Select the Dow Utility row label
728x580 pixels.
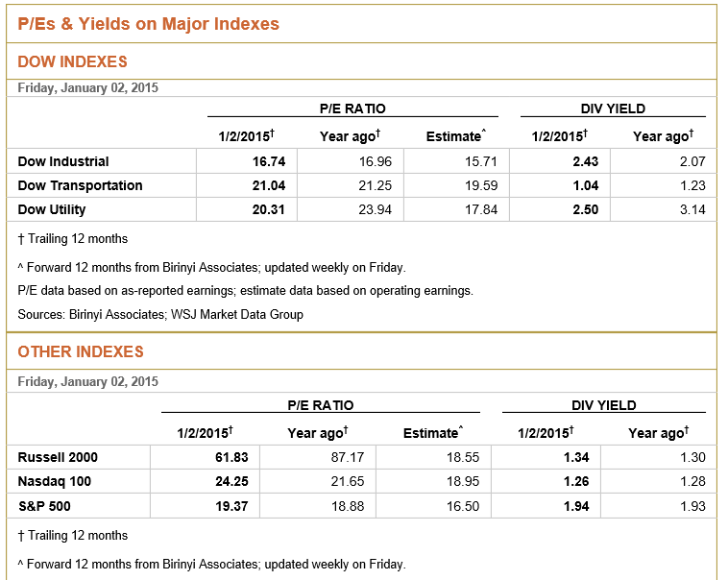point(53,209)
